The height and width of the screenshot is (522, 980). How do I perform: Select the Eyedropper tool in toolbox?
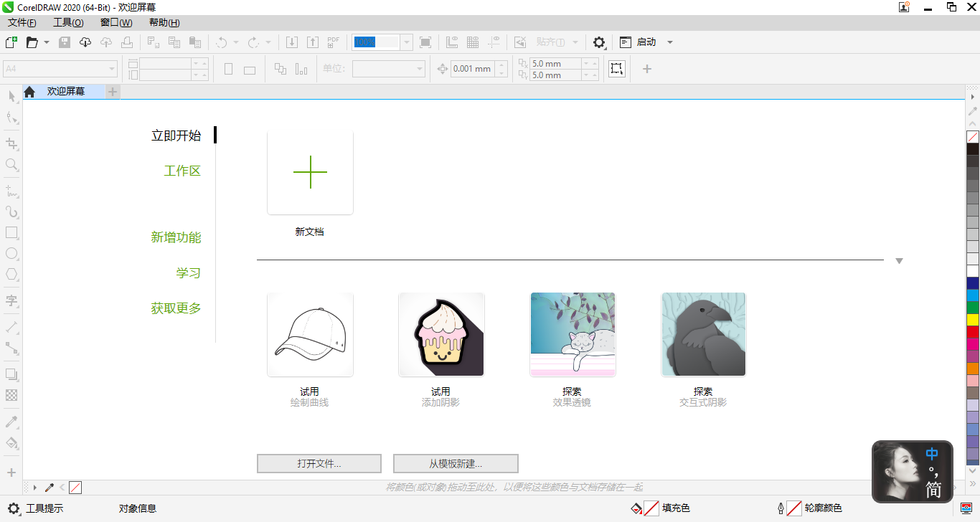click(x=11, y=422)
